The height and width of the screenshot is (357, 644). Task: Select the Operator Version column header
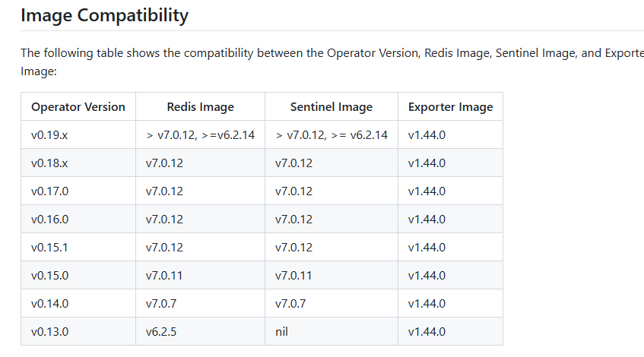[x=78, y=106]
